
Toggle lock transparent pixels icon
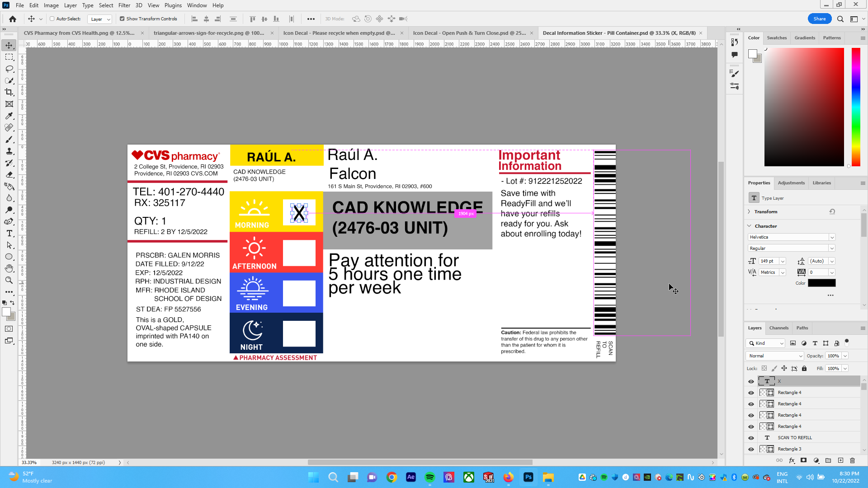click(764, 369)
